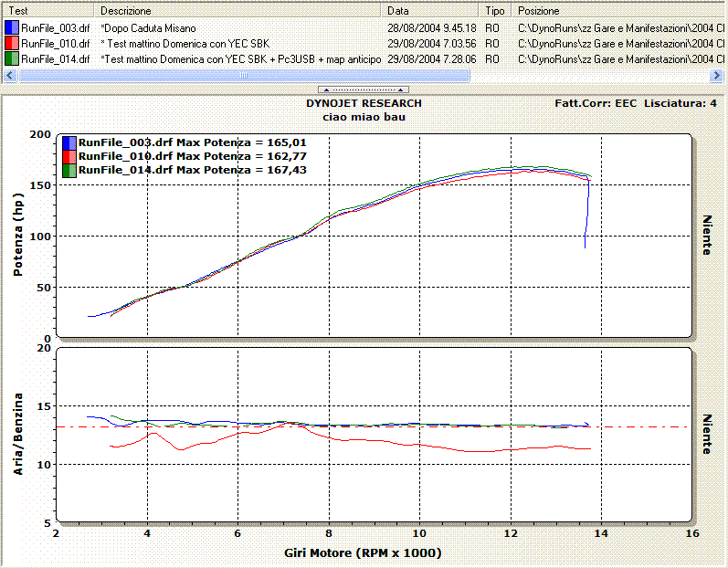
Task: Select RunFile_003.drf in the test list
Action: click(x=55, y=28)
